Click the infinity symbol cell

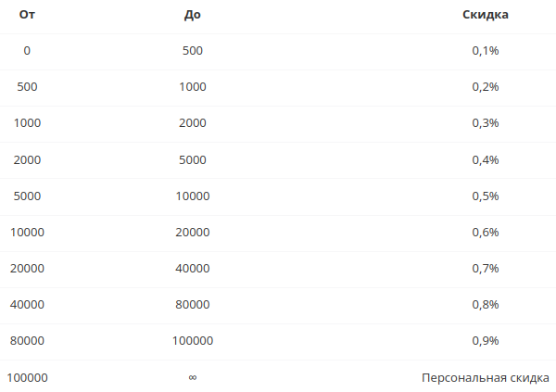193,377
